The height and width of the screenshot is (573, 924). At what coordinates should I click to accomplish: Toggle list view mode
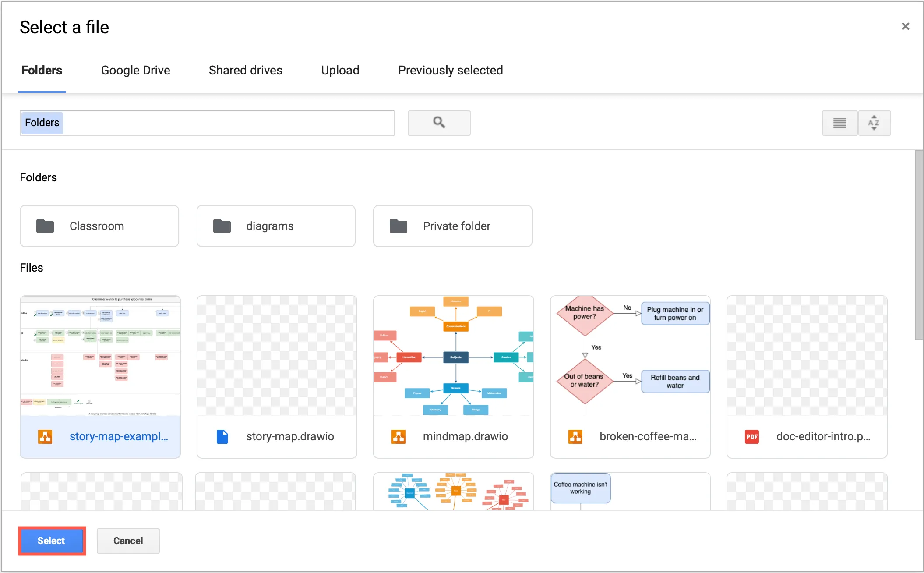click(839, 123)
